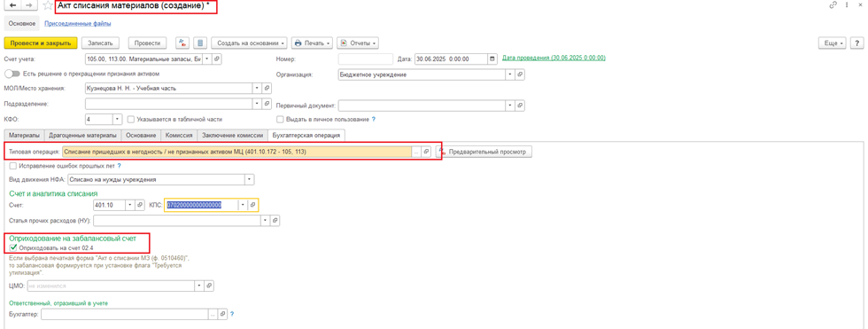Viewport: 868px width, 329px height.
Task: Open Дата проведения link
Action: click(x=554, y=59)
